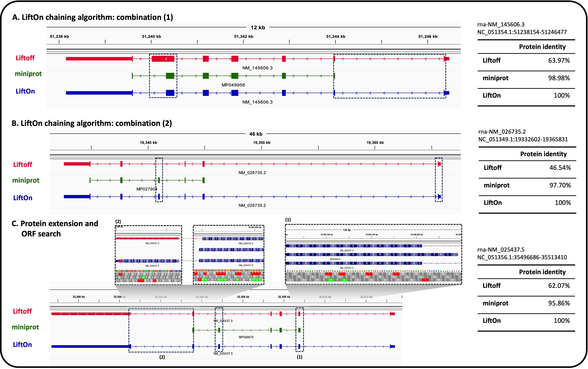The width and height of the screenshot is (588, 369).
Task: Click the Liftoff '62.07%' identity value
Action: point(559,286)
